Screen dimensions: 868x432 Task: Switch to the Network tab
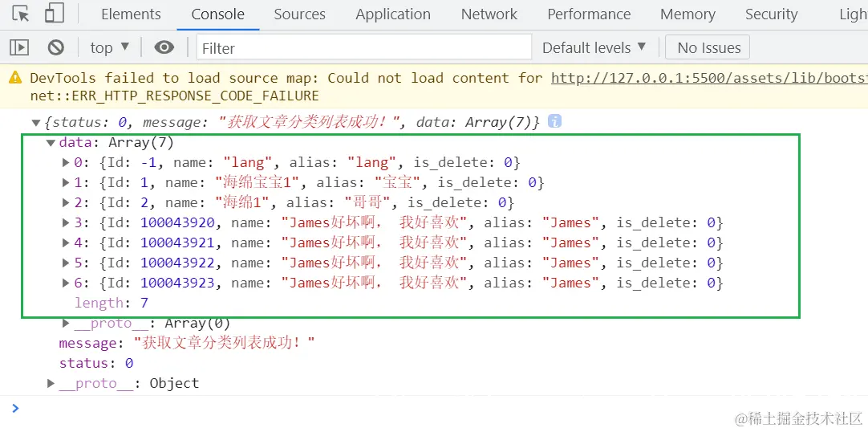click(x=489, y=14)
